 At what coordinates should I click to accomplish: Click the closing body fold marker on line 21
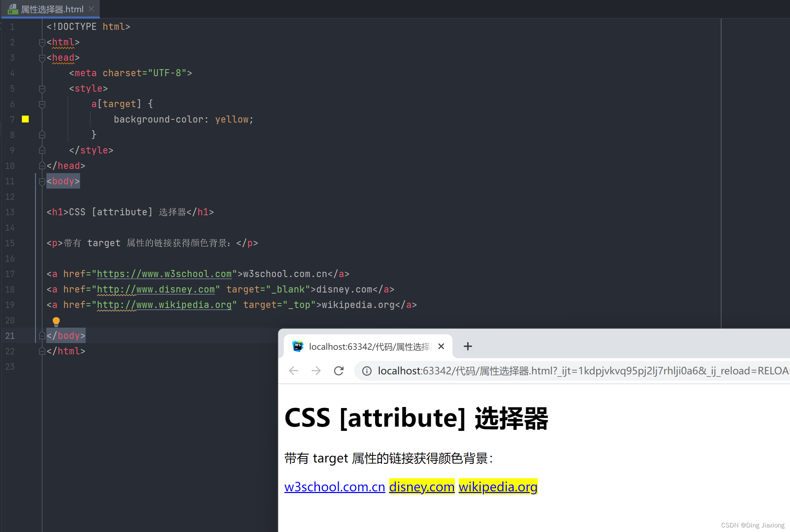pyautogui.click(x=42, y=336)
